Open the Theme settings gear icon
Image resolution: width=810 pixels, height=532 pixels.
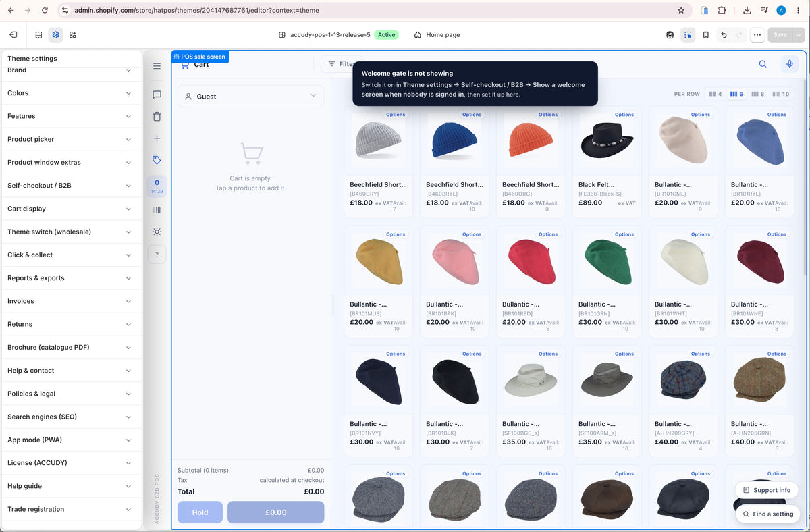point(55,35)
